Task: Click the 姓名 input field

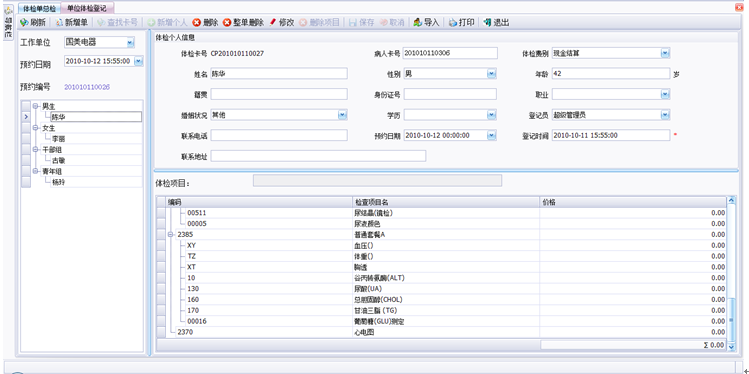Action: tap(279, 74)
